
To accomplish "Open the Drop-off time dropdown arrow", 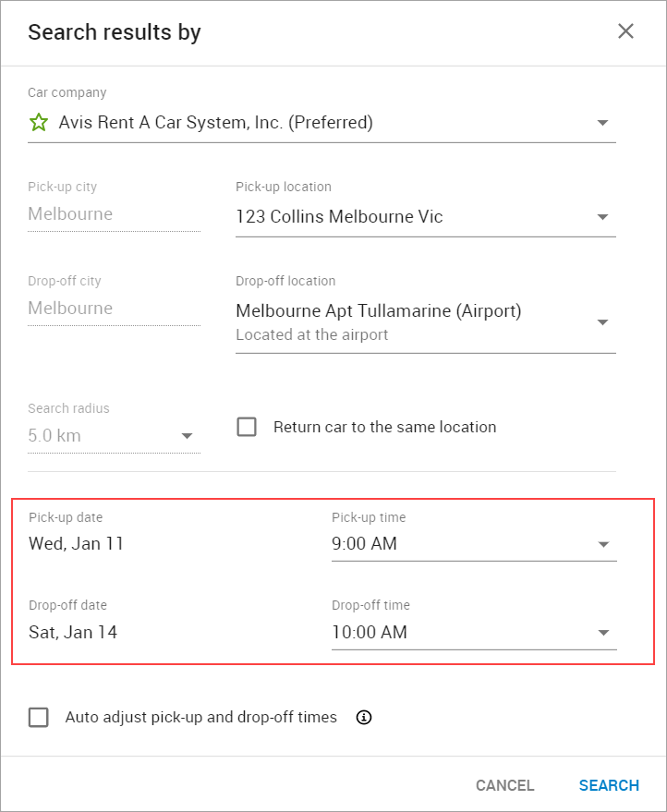I will (603, 633).
